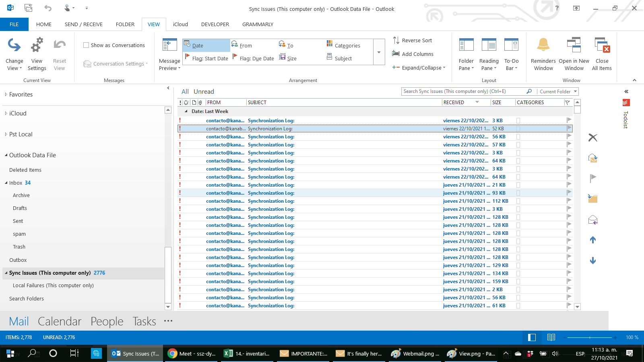The image size is (644, 362).
Task: Arrange messages by Subject
Action: coord(339,58)
